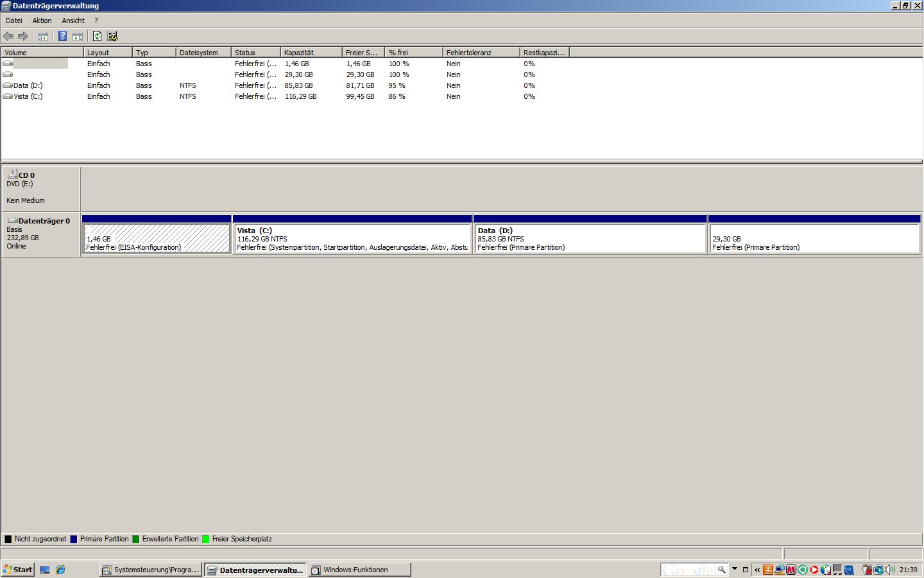Click the Datenträger 0 disk label

pos(41,235)
